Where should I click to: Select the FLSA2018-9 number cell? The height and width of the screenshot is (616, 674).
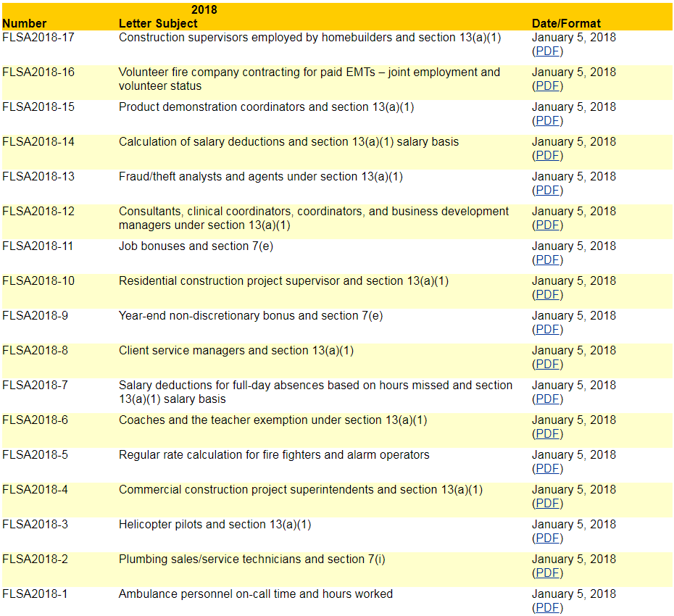[x=35, y=316]
